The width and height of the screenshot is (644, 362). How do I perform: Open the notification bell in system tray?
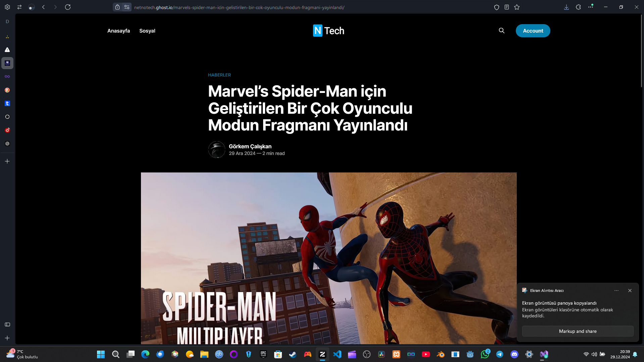click(x=635, y=354)
